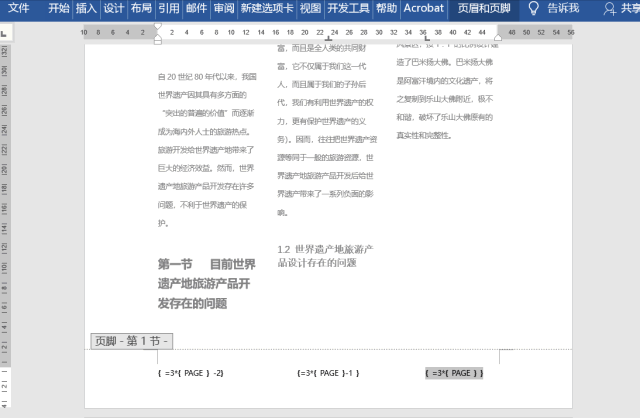This screenshot has height=418, width=640.
Task: Select the 引用 ribbon tab
Action: coord(169,8)
